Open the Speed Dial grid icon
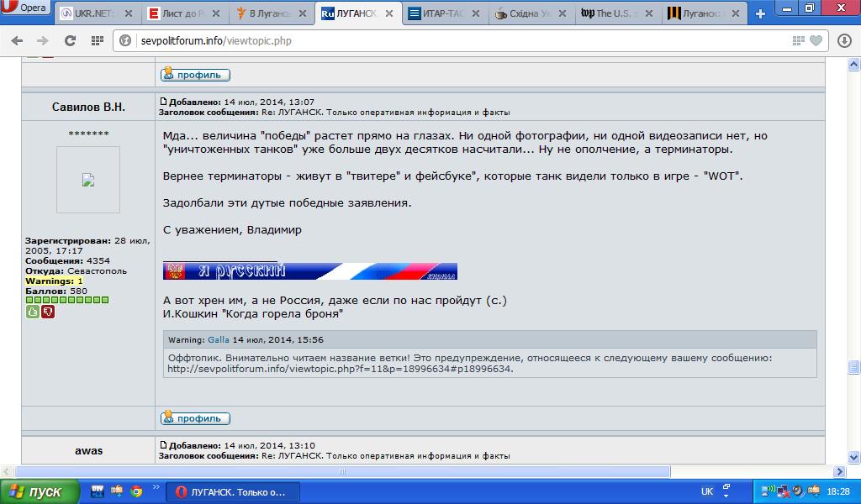The height and width of the screenshot is (504, 861). point(96,40)
